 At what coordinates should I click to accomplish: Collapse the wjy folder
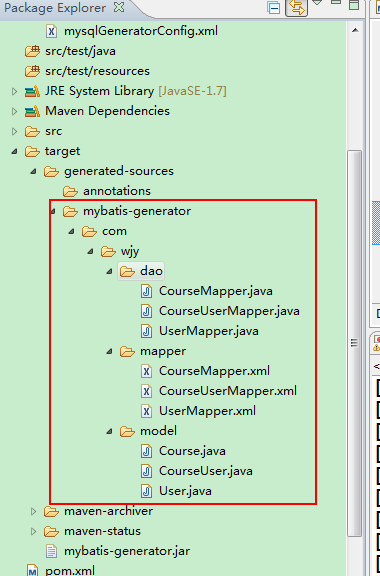pos(90,251)
